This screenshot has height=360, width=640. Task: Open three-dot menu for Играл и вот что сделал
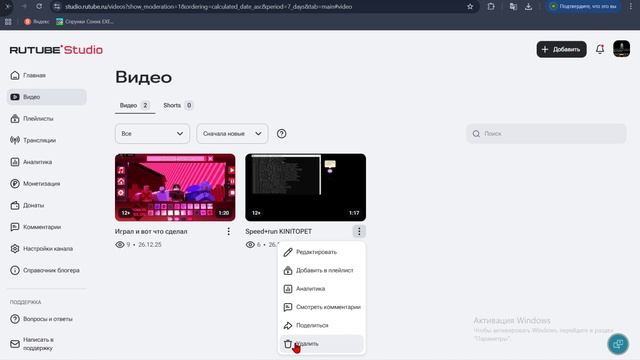pyautogui.click(x=229, y=231)
